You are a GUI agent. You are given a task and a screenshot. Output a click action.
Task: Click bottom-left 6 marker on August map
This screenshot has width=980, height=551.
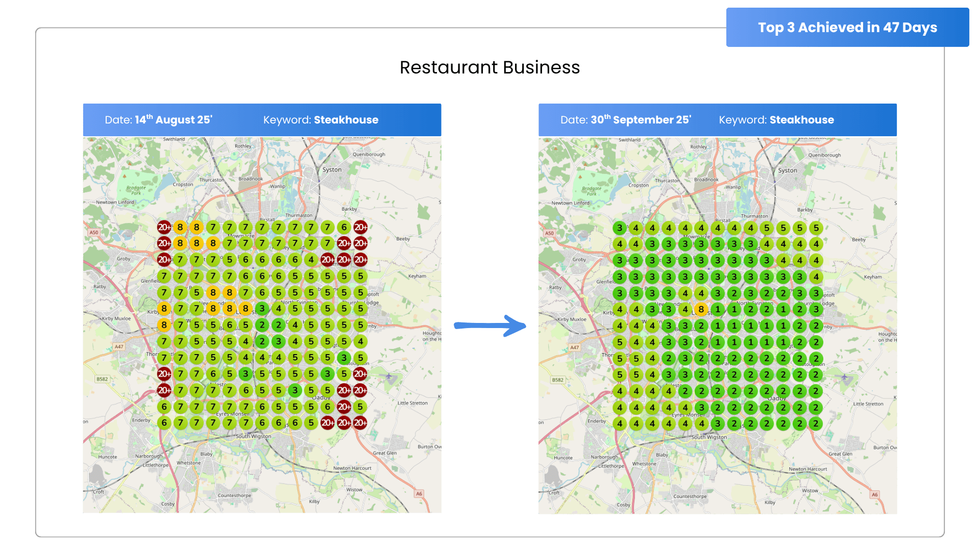coord(164,422)
